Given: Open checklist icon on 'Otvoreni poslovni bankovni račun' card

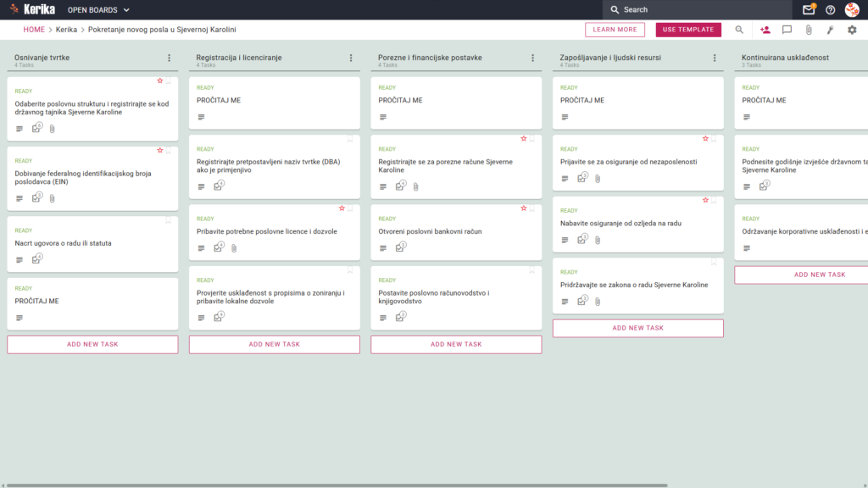Looking at the screenshot, I should (400, 247).
